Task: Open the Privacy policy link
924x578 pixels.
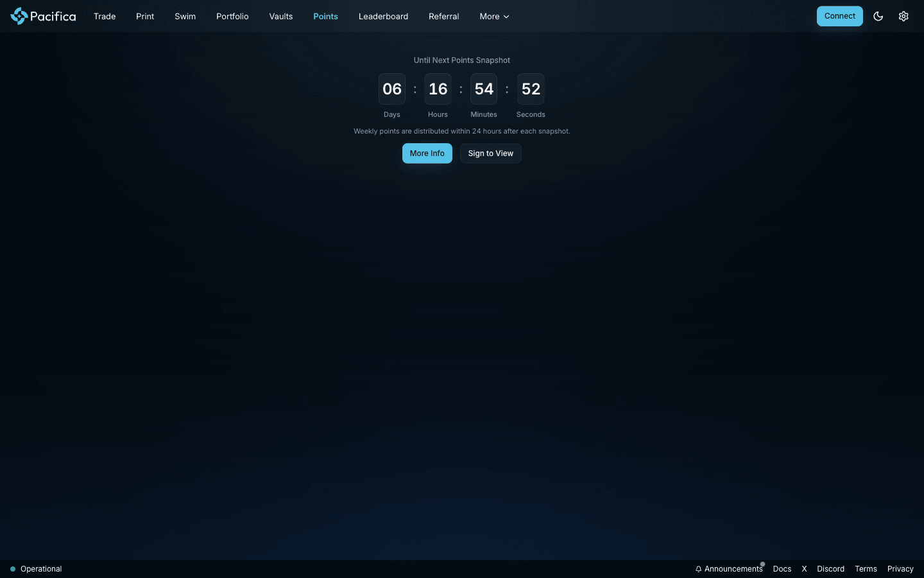Action: (x=900, y=569)
